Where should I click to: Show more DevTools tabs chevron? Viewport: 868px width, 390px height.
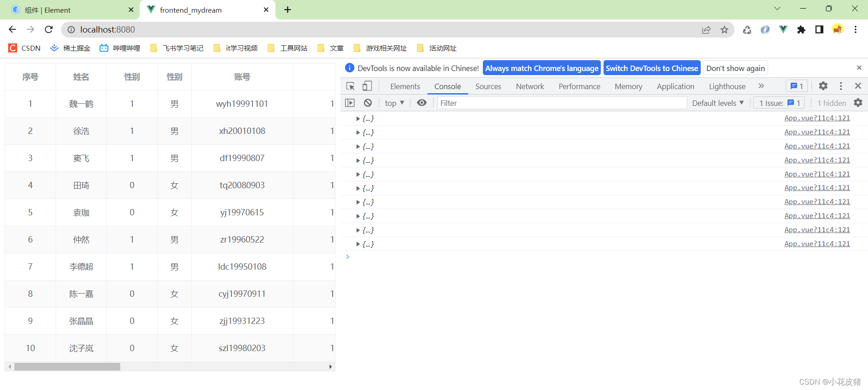point(761,86)
